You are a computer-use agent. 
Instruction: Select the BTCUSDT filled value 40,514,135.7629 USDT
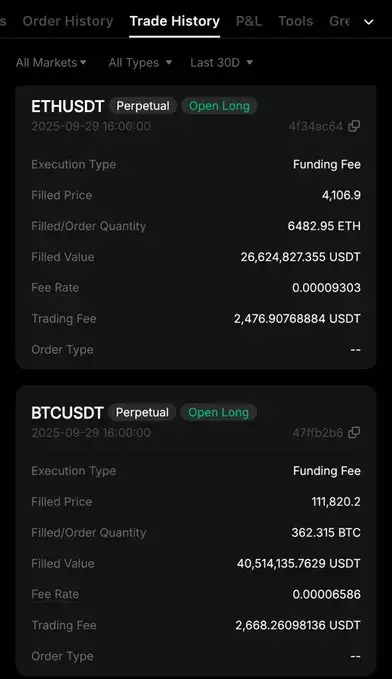pos(298,563)
